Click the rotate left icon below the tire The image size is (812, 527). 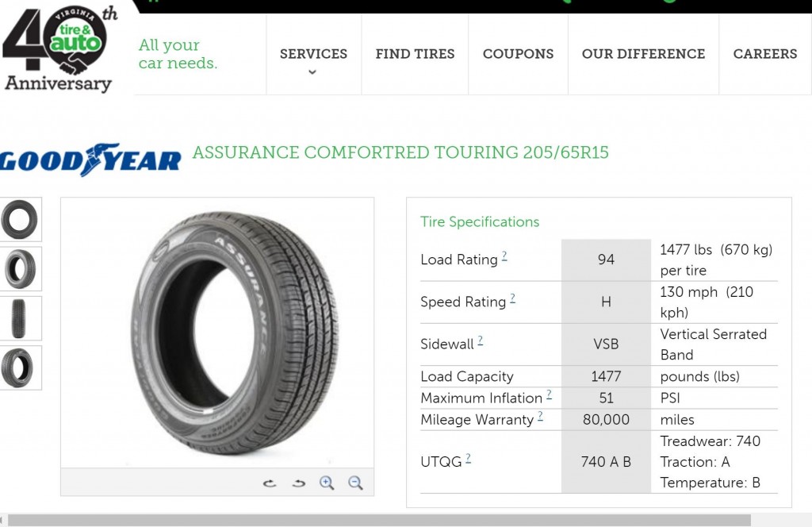(270, 483)
